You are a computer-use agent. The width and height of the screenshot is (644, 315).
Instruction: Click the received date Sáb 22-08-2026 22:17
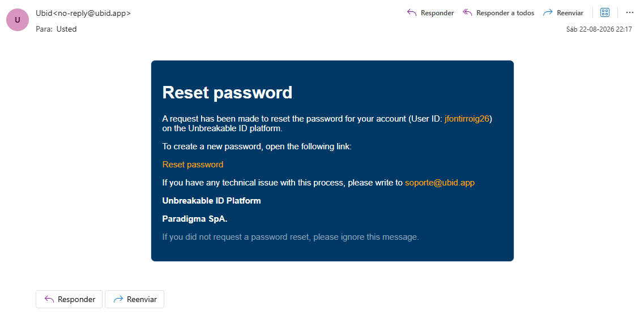point(599,29)
